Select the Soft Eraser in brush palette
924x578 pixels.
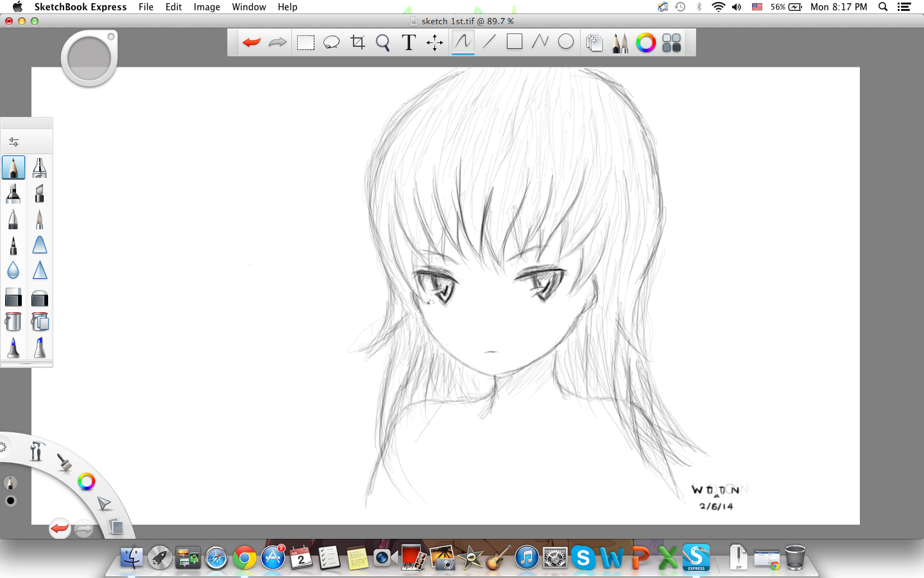click(40, 297)
